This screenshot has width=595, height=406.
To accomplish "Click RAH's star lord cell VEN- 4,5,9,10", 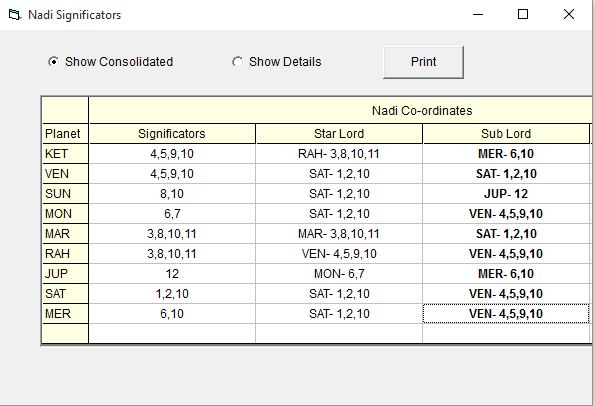I will (x=339, y=254).
